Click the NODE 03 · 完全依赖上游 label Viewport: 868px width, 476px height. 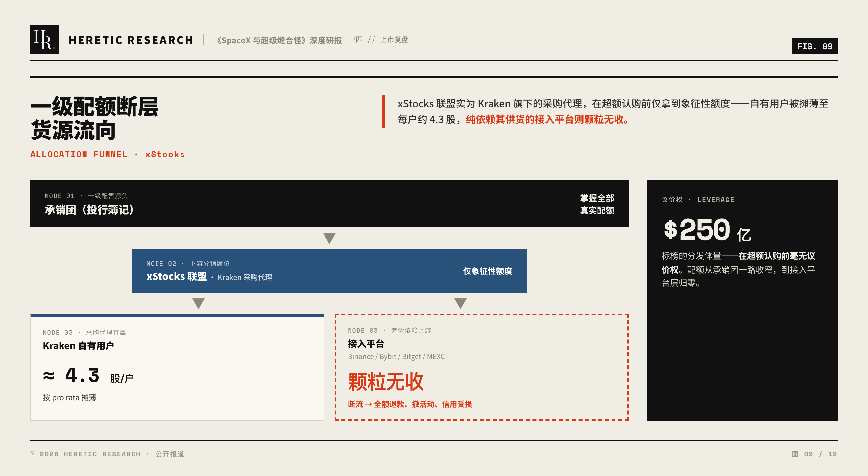tap(390, 330)
